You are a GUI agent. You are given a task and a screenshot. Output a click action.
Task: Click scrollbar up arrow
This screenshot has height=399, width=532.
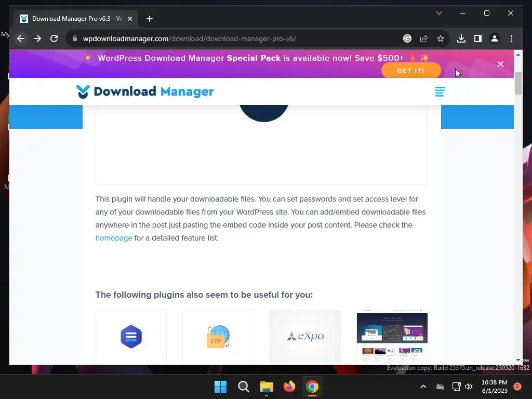[x=518, y=54]
